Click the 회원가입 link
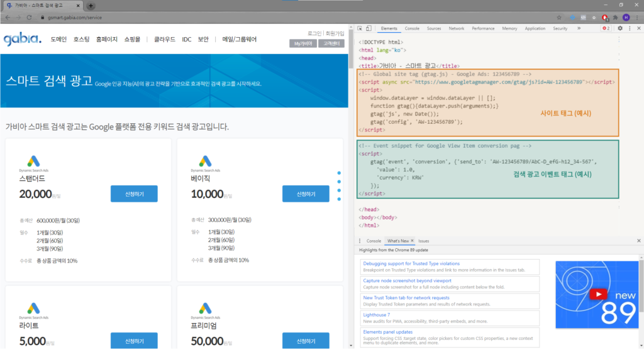This screenshot has height=362, width=644. click(x=335, y=33)
